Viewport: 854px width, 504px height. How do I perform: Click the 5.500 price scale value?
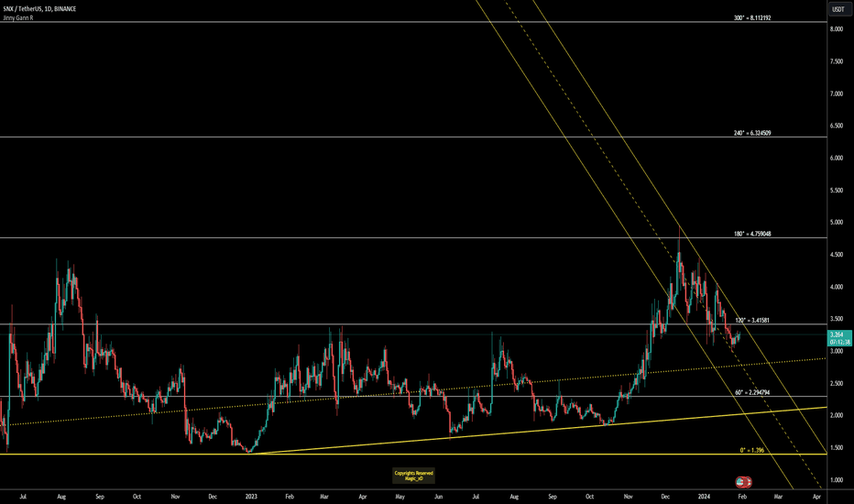837,191
